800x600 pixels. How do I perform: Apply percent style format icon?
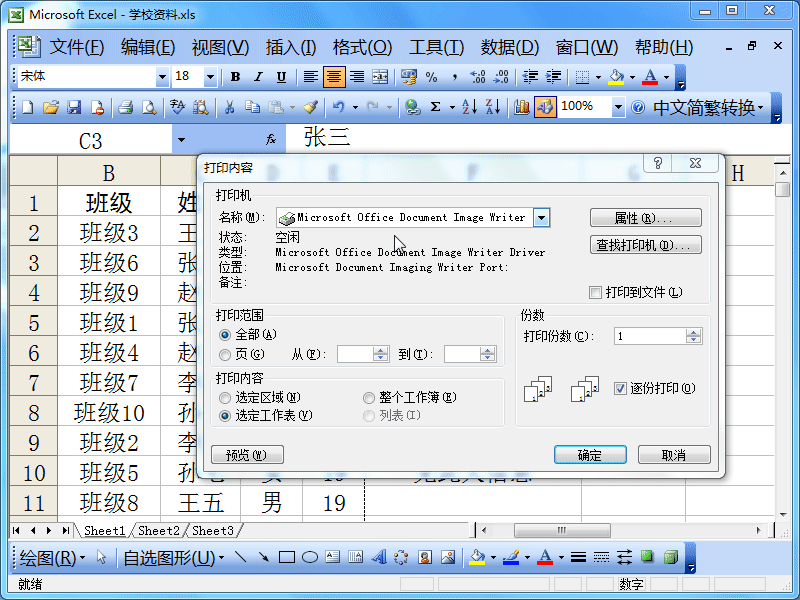click(x=432, y=77)
